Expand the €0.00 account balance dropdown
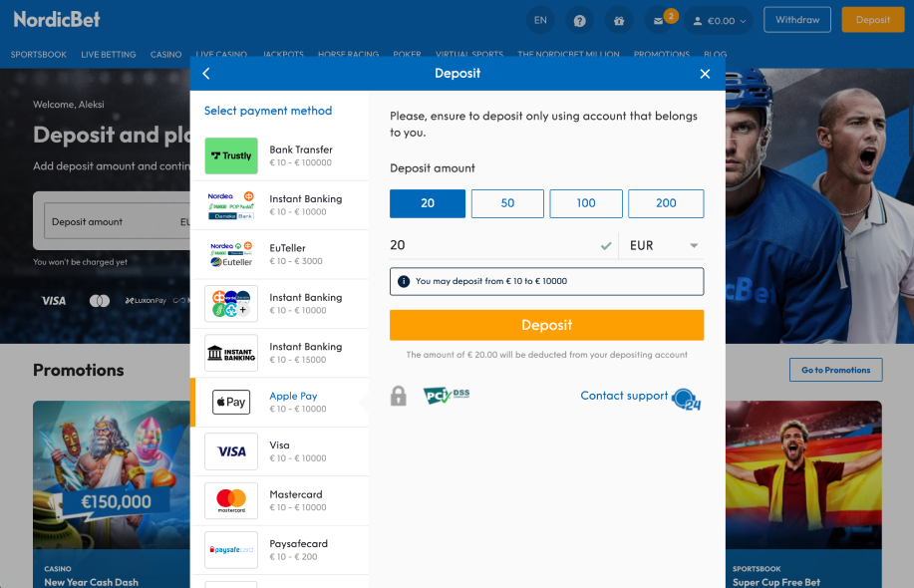914x588 pixels. point(718,19)
